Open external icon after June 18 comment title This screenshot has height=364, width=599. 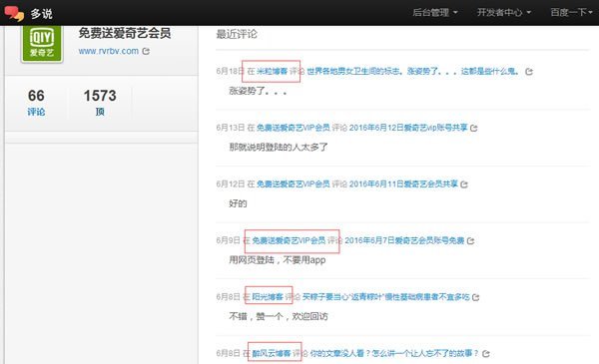pyautogui.click(x=529, y=72)
